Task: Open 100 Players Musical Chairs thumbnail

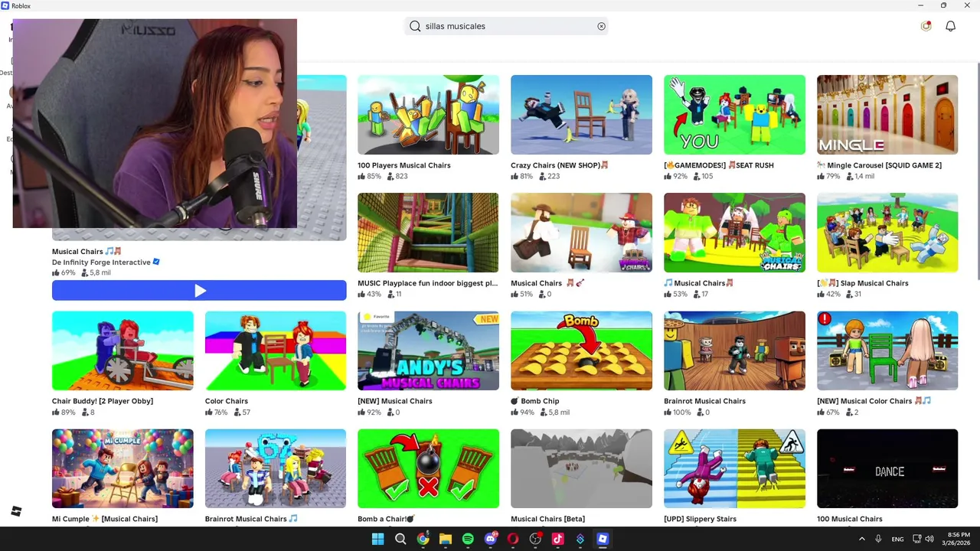Action: (x=428, y=115)
